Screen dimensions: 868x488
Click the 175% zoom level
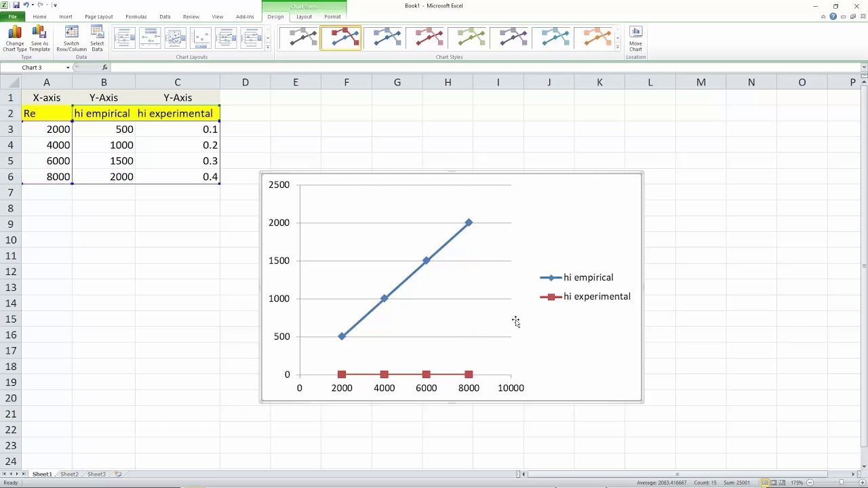(796, 483)
